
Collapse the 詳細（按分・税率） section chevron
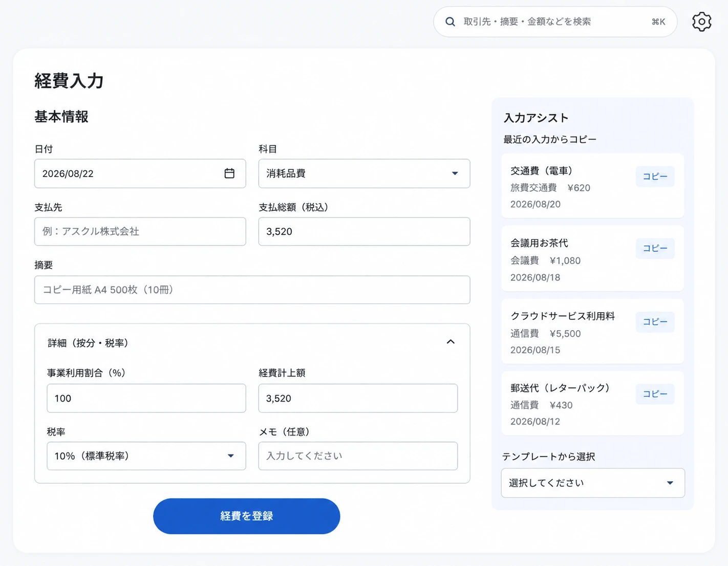(x=451, y=342)
